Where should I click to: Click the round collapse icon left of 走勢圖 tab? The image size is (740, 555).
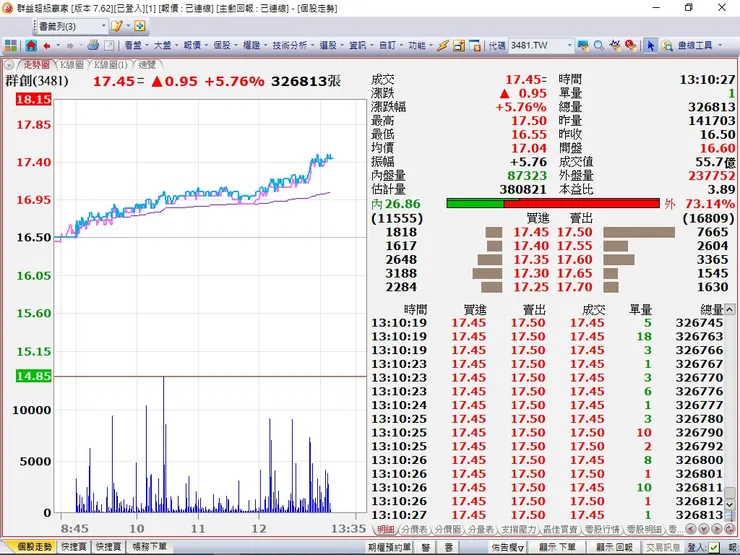[x=8, y=65]
